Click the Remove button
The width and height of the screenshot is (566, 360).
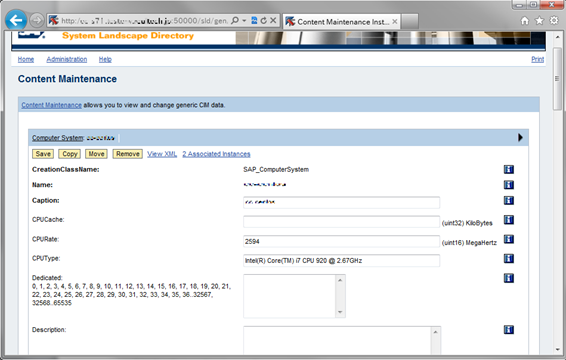pos(127,154)
